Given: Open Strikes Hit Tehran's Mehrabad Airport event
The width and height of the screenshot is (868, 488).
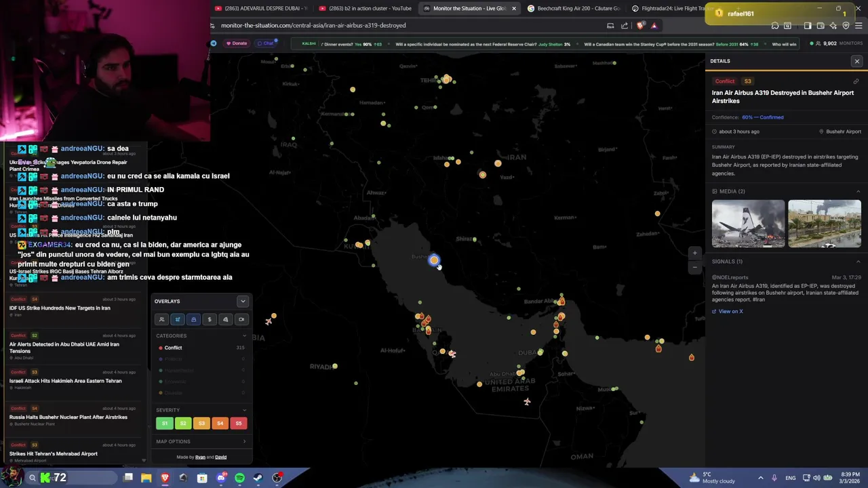Looking at the screenshot, I should (73, 452).
